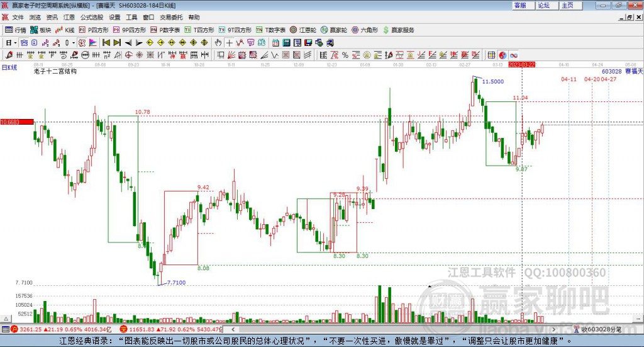Image resolution: width=644 pixels, height=347 pixels.
Task: Click the 主页 button in title bar
Action: tap(571, 5)
